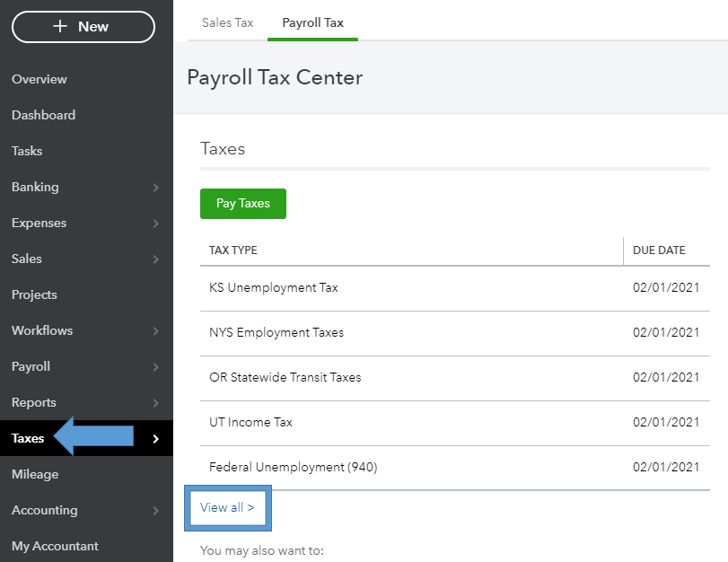Open the View all taxes link
The height and width of the screenshot is (562, 728).
click(x=227, y=507)
